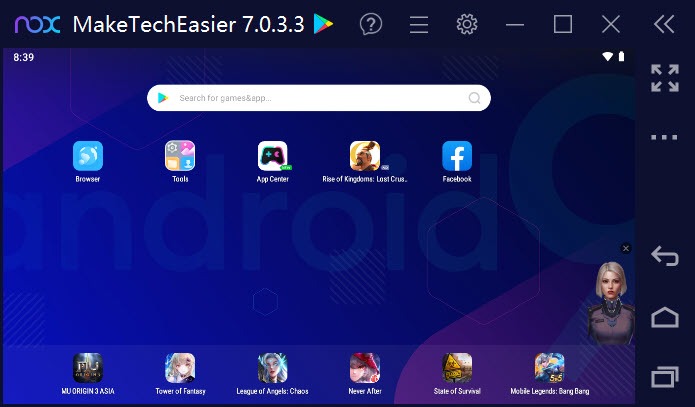695x407 pixels.
Task: Click the Play Store icon inside search bar
Action: [163, 98]
